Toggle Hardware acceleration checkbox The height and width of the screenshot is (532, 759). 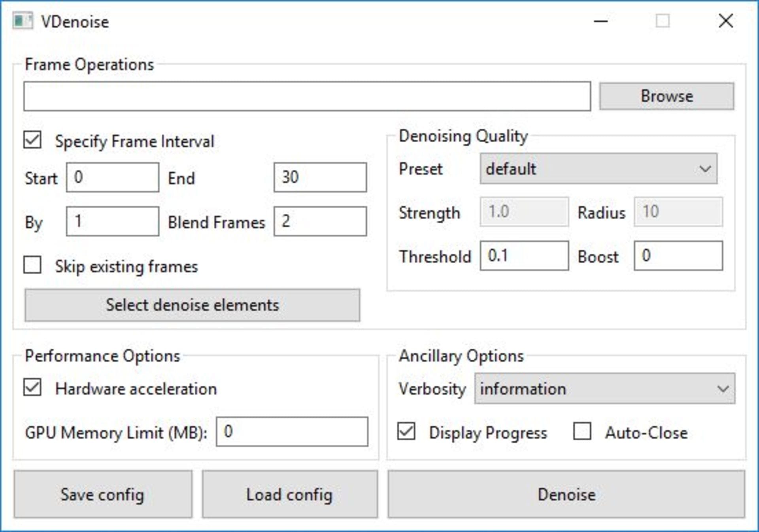click(x=32, y=387)
